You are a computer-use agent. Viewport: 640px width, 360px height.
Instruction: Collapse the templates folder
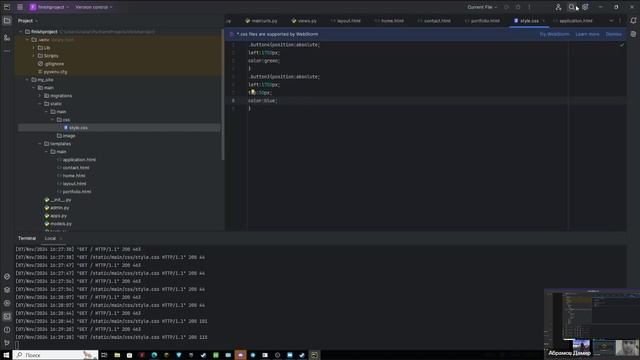point(40,144)
